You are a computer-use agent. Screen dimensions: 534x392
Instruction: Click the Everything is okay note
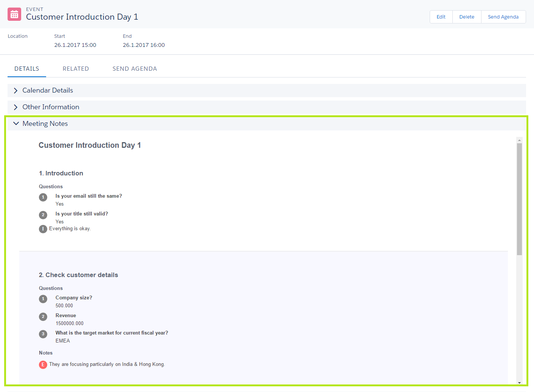[x=70, y=229]
